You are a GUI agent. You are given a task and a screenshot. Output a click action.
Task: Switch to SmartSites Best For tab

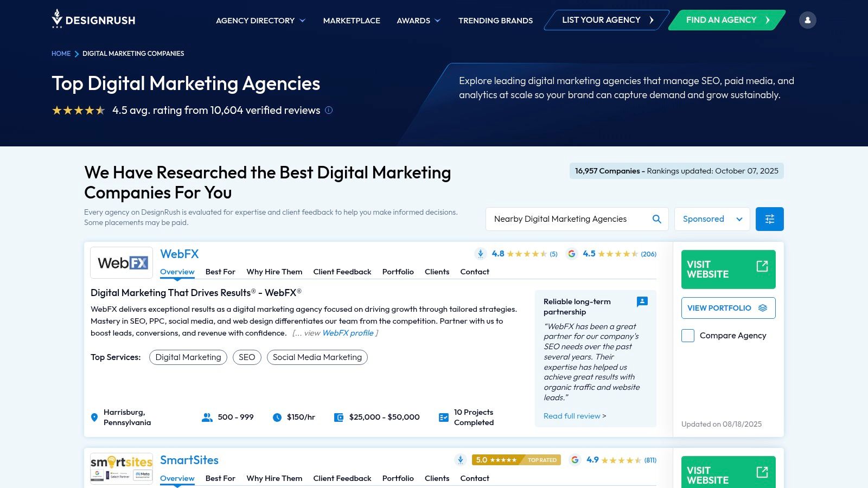(x=220, y=478)
